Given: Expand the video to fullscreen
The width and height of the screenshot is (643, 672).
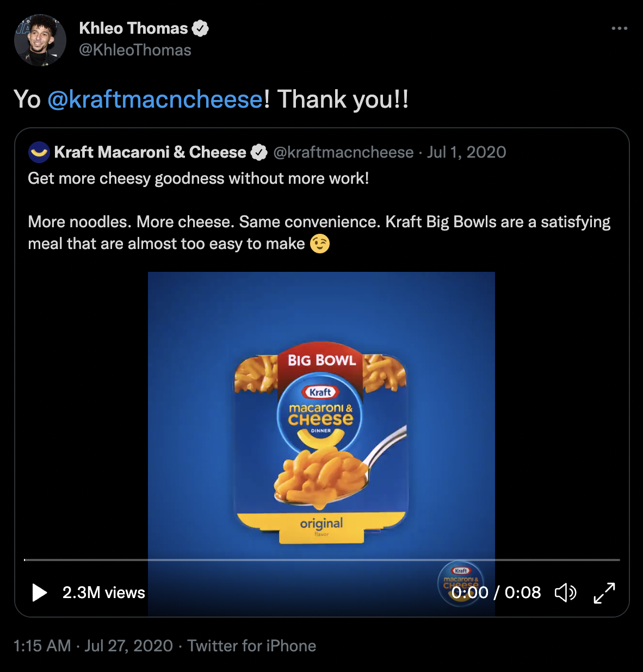Looking at the screenshot, I should coord(604,592).
